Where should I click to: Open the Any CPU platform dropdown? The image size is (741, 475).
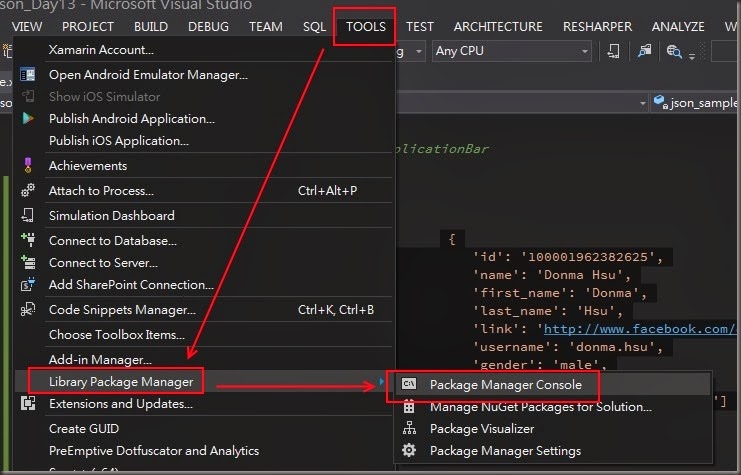pyautogui.click(x=512, y=51)
